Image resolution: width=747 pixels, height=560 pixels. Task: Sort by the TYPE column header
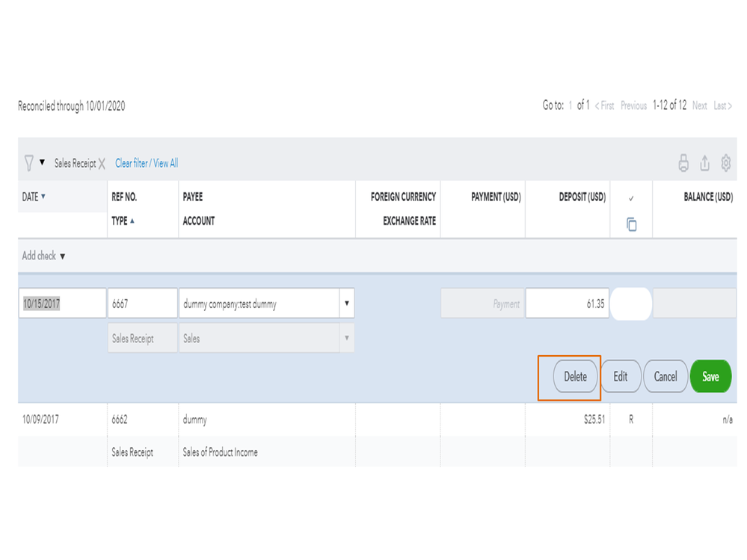(x=123, y=221)
